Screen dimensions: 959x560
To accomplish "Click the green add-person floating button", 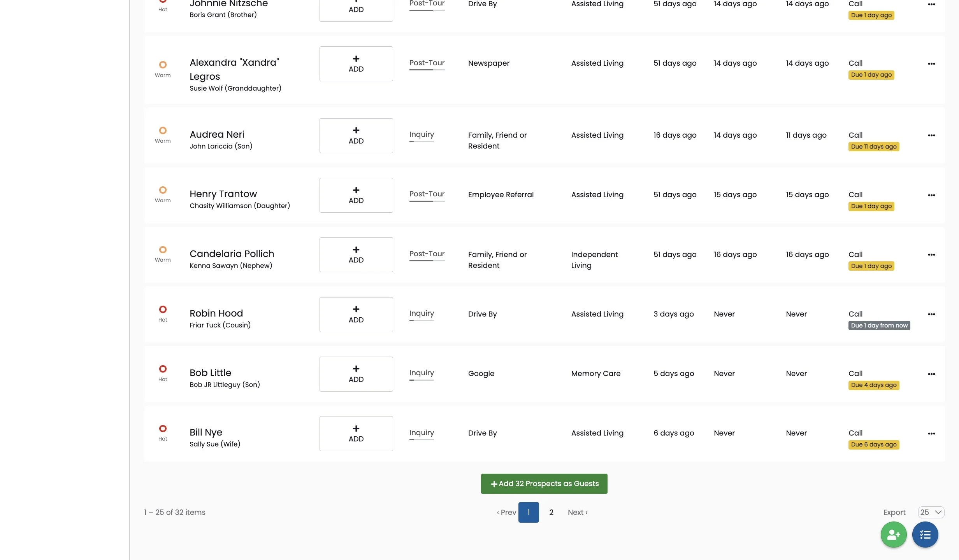I will pos(893,535).
